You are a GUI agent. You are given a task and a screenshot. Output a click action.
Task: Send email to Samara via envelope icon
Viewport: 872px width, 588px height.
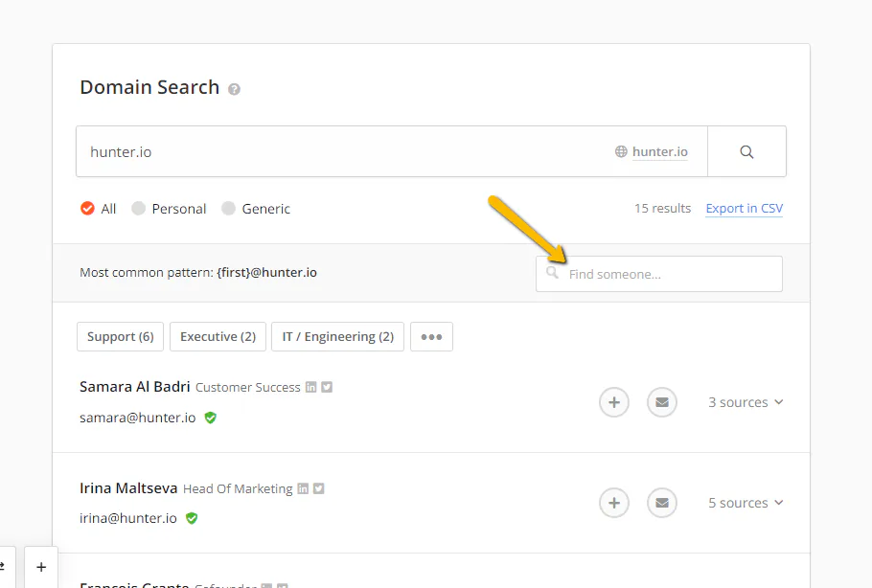662,402
